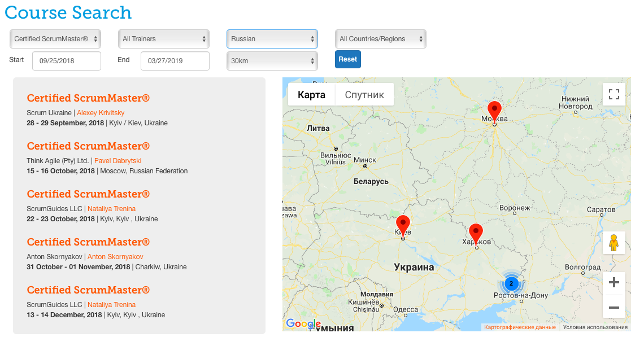
Task: Click the Украина country label on the map
Action: pyautogui.click(x=414, y=267)
